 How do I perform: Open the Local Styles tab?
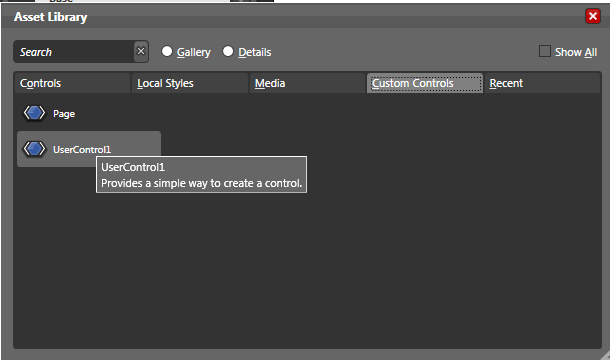click(x=190, y=83)
